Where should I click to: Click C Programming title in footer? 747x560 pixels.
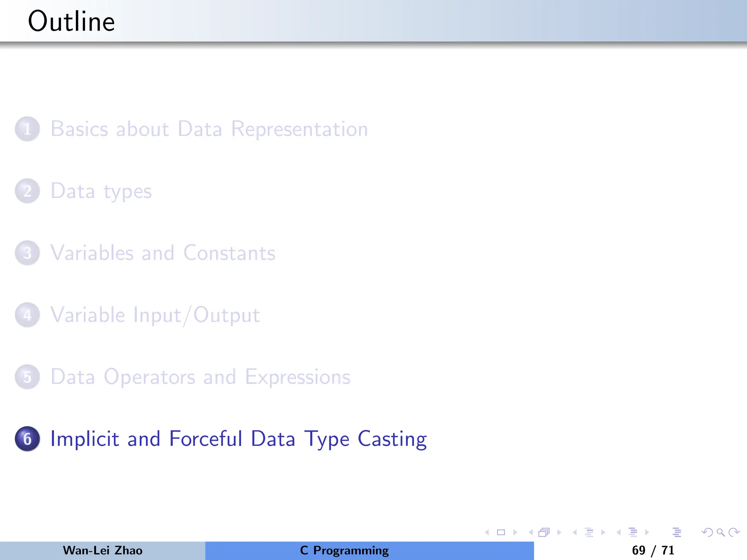[x=344, y=551]
